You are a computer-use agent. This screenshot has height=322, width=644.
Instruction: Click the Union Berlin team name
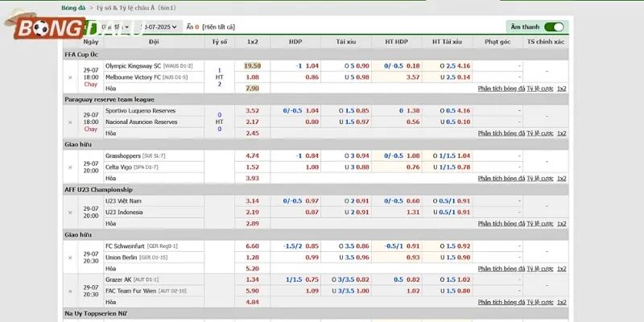point(122,257)
